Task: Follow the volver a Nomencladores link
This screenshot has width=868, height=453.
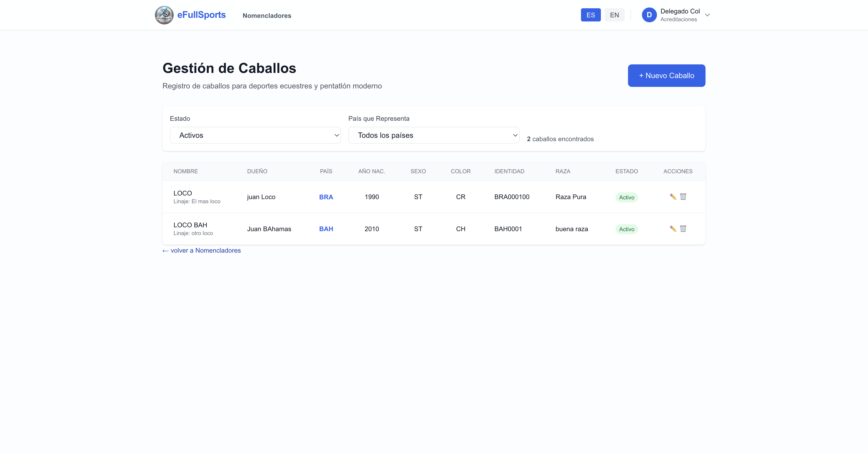Action: [202, 250]
